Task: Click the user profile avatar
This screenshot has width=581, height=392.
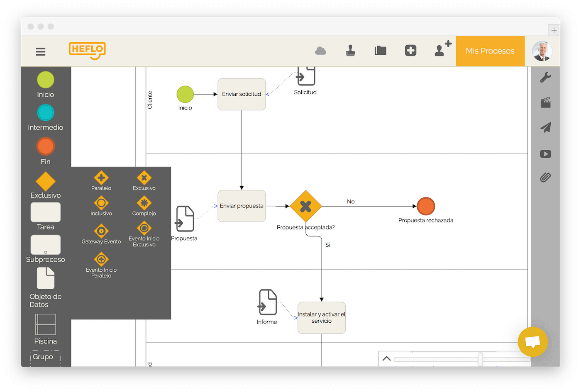Action: 542,51
